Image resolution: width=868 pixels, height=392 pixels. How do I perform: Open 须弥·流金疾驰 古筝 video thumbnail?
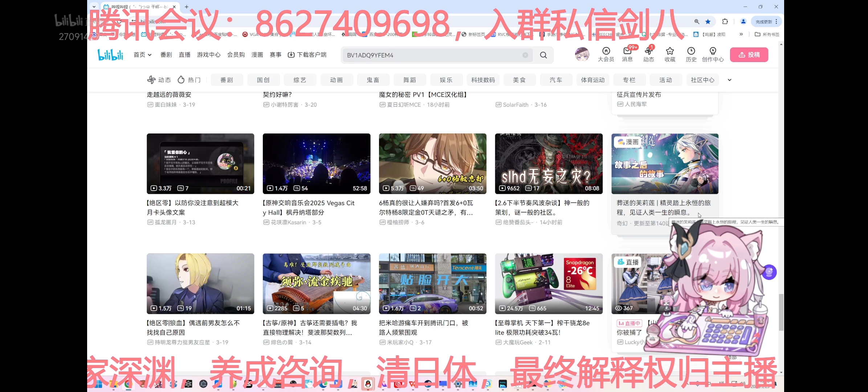(317, 283)
